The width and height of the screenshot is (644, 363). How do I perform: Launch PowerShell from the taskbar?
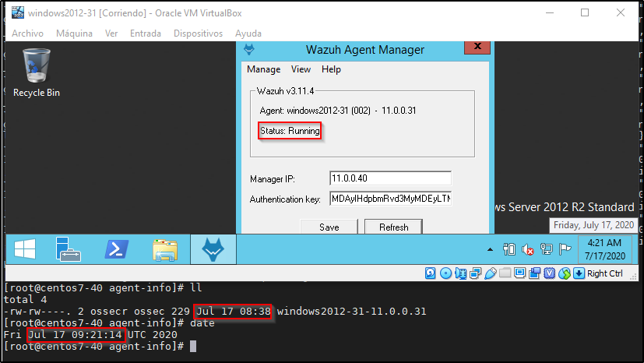(117, 249)
